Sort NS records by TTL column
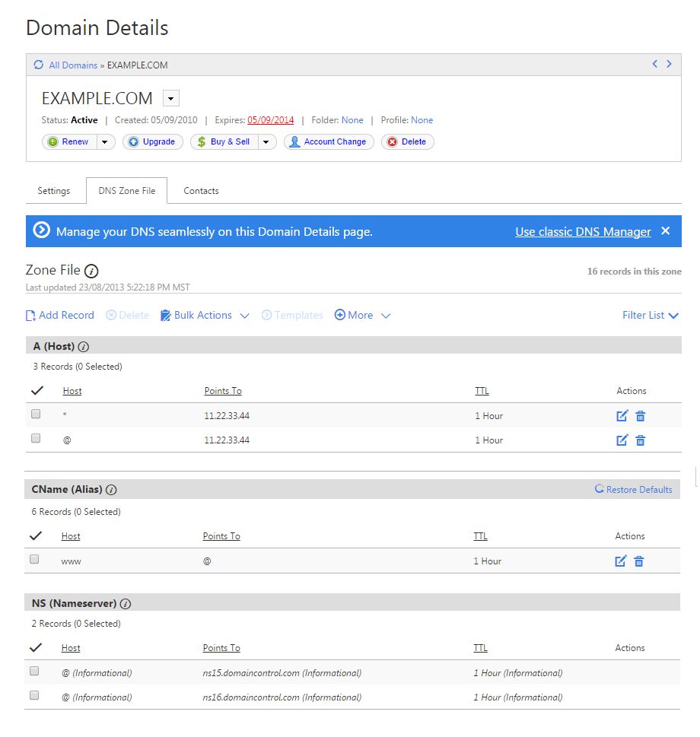Viewport: 700px width, 737px height. [480, 648]
